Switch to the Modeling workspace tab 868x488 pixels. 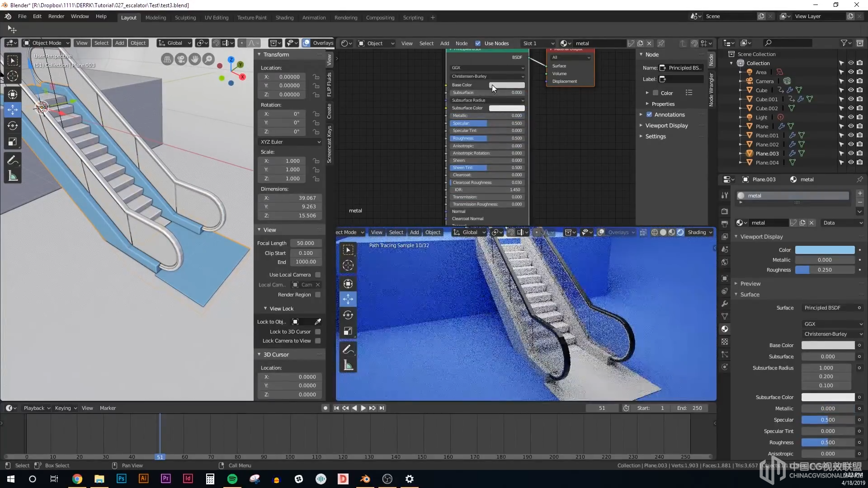tap(156, 18)
